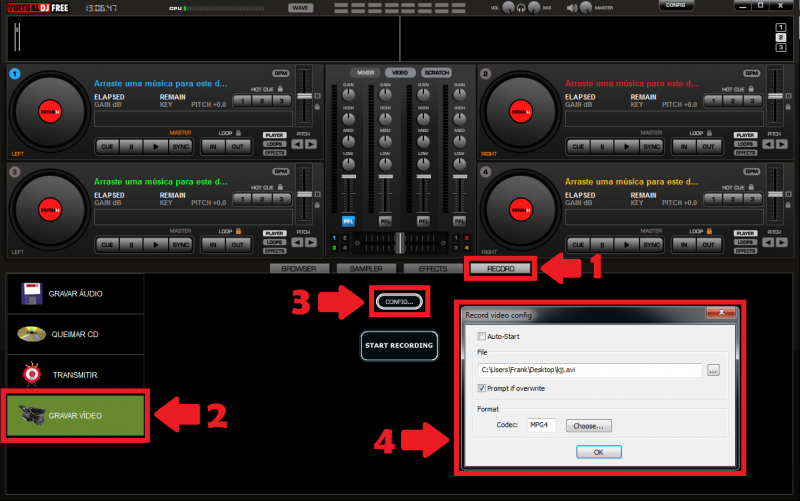Viewport: 800px width, 501px height.
Task: Click Cue on deck 2
Action: point(578,146)
